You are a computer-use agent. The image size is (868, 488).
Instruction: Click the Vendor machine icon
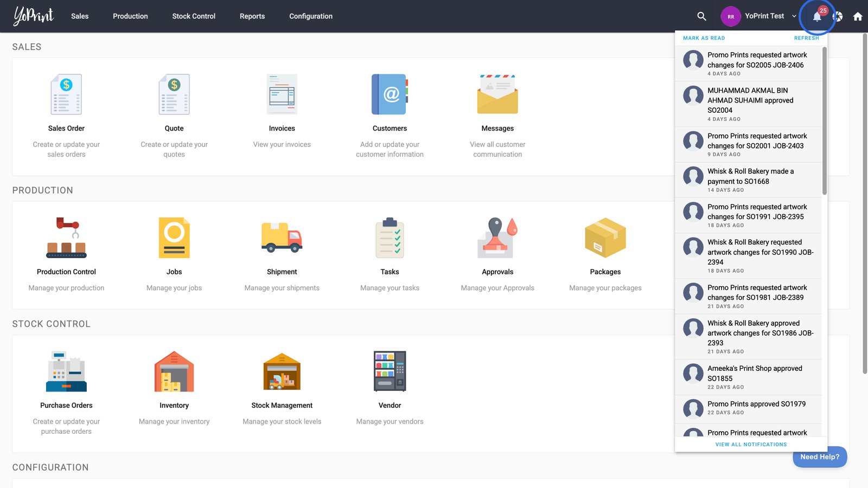point(390,371)
